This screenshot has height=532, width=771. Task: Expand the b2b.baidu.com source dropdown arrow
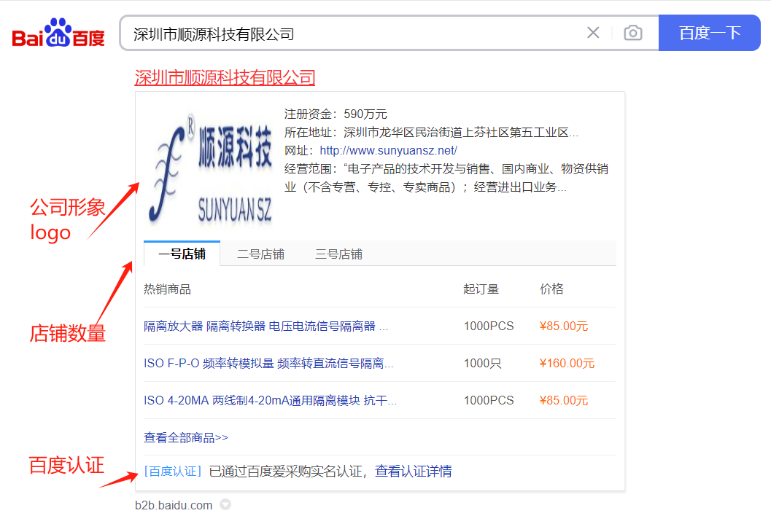(x=225, y=504)
